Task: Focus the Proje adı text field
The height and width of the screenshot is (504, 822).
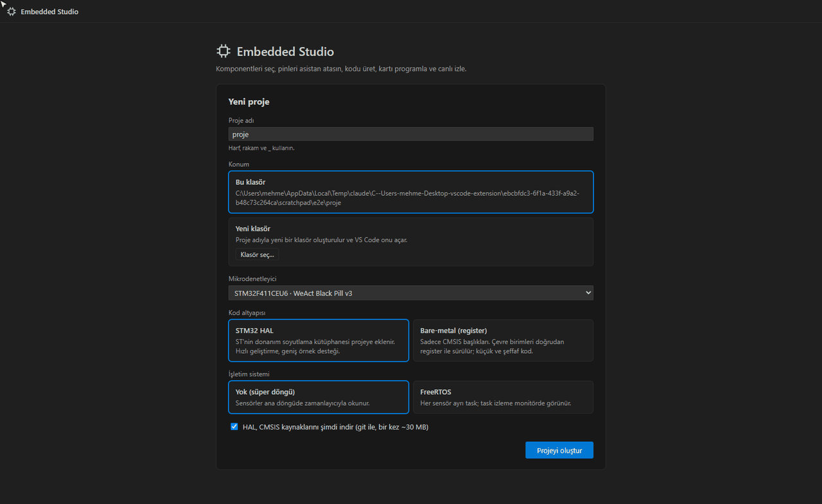Action: [x=411, y=134]
